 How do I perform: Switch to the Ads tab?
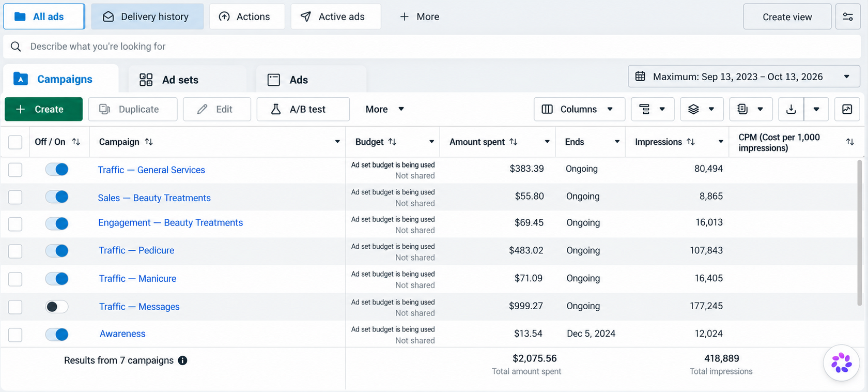(312, 80)
